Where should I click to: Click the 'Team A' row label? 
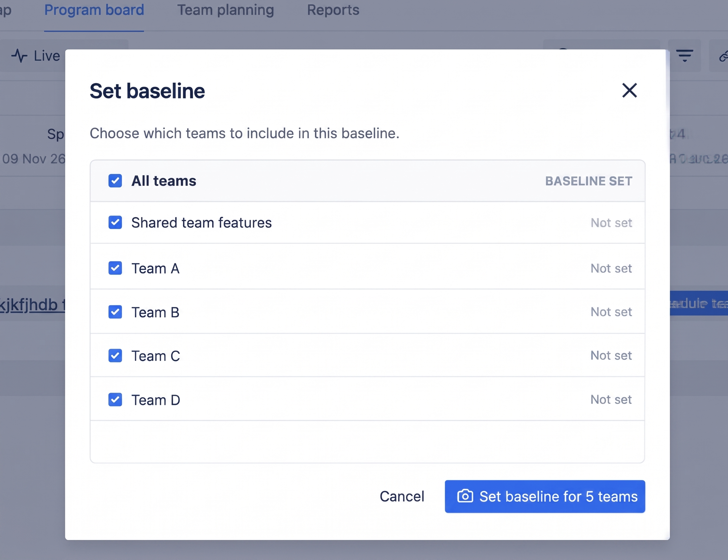tap(156, 268)
